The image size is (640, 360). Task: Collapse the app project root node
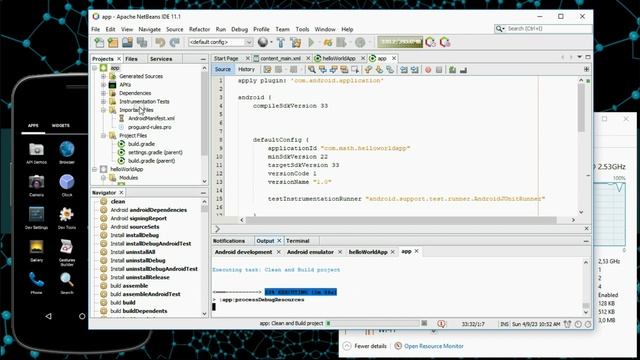[x=95, y=68]
